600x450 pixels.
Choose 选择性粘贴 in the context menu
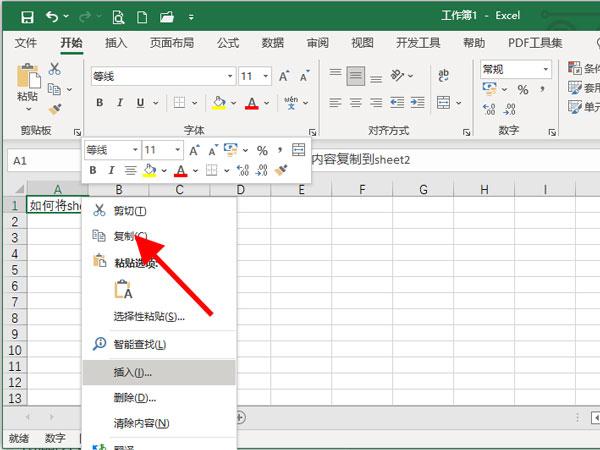coord(149,317)
